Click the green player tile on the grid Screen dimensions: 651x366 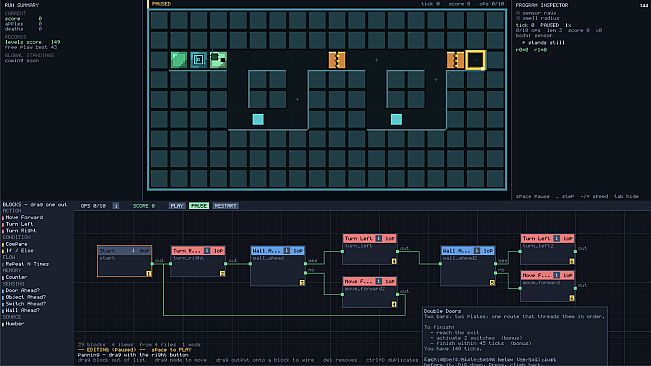click(x=179, y=60)
